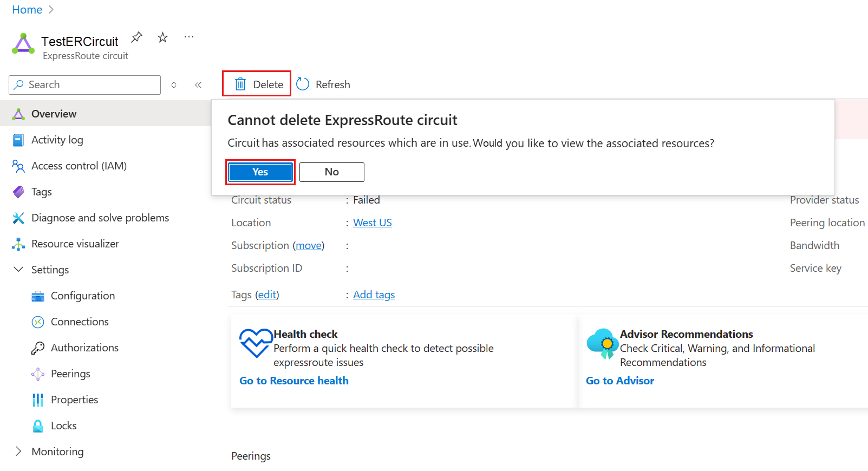Screen dimensions: 868x471
Task: Go to Home via breadcrumb link
Action: pyautogui.click(x=27, y=10)
